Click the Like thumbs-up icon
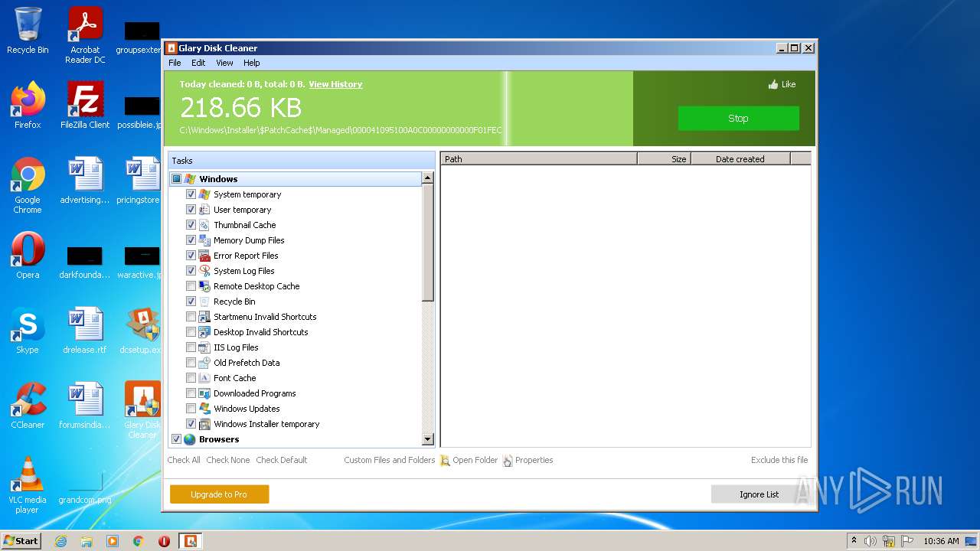Image resolution: width=980 pixels, height=551 pixels. point(773,84)
